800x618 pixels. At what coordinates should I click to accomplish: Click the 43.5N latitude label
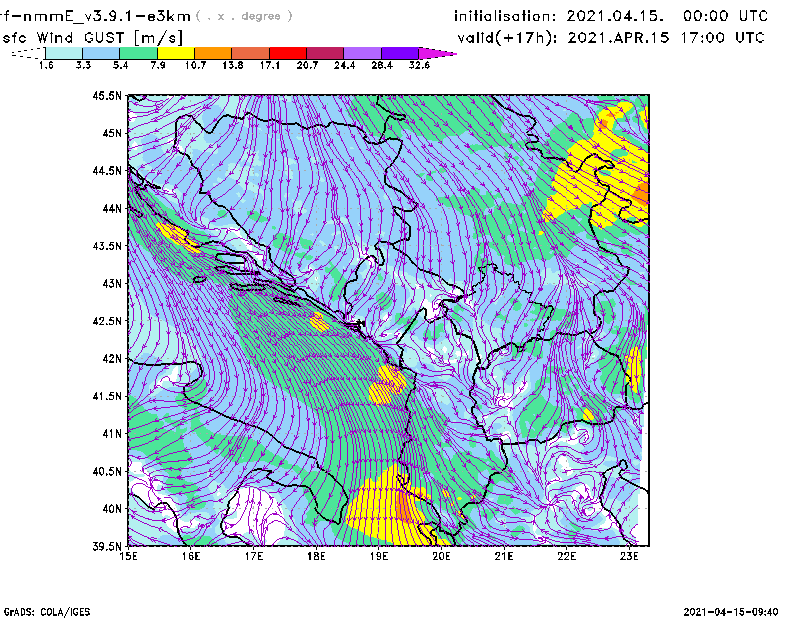click(107, 245)
